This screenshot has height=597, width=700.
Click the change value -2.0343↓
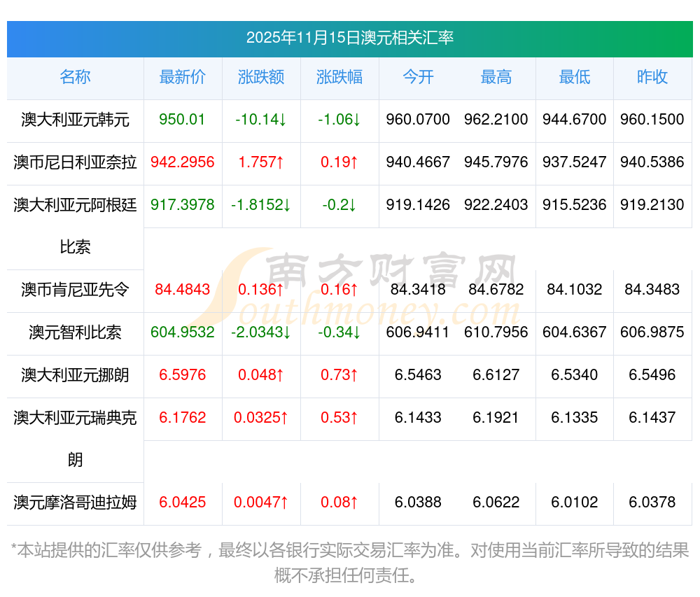coord(260,332)
